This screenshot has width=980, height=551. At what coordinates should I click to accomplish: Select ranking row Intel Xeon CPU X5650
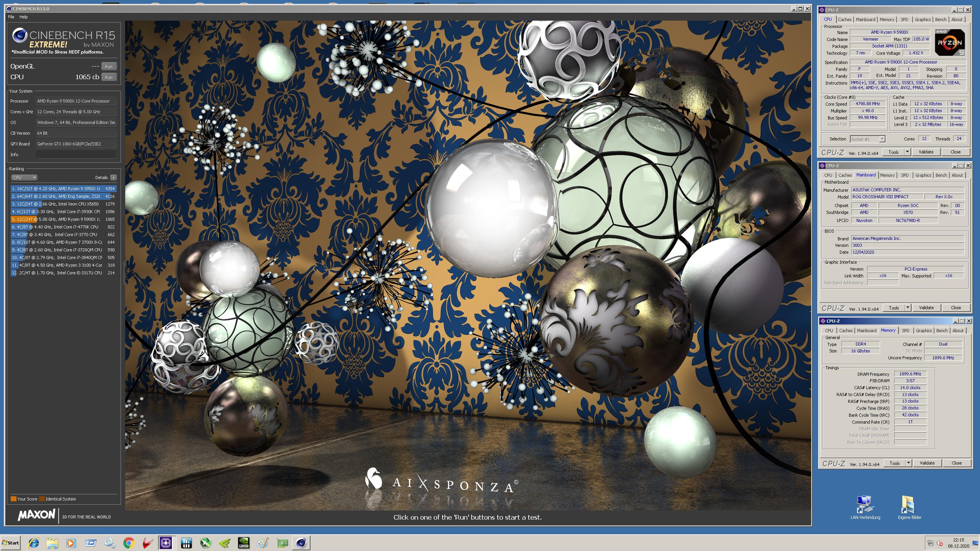click(x=63, y=204)
